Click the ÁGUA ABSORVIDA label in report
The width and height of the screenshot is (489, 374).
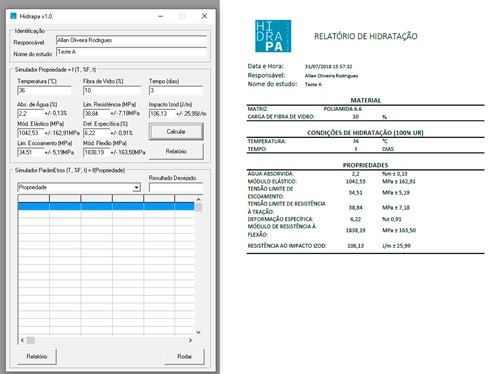click(x=270, y=174)
